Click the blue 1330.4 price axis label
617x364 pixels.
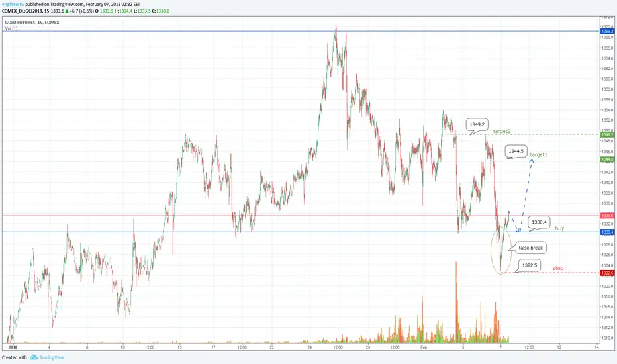click(607, 232)
